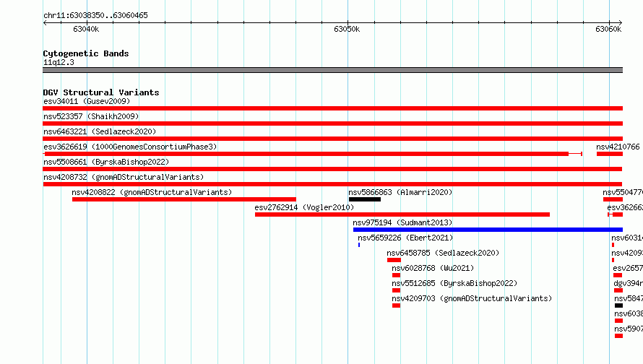
Task: Click the red bar below nsv523357
Action: [x=332, y=123]
